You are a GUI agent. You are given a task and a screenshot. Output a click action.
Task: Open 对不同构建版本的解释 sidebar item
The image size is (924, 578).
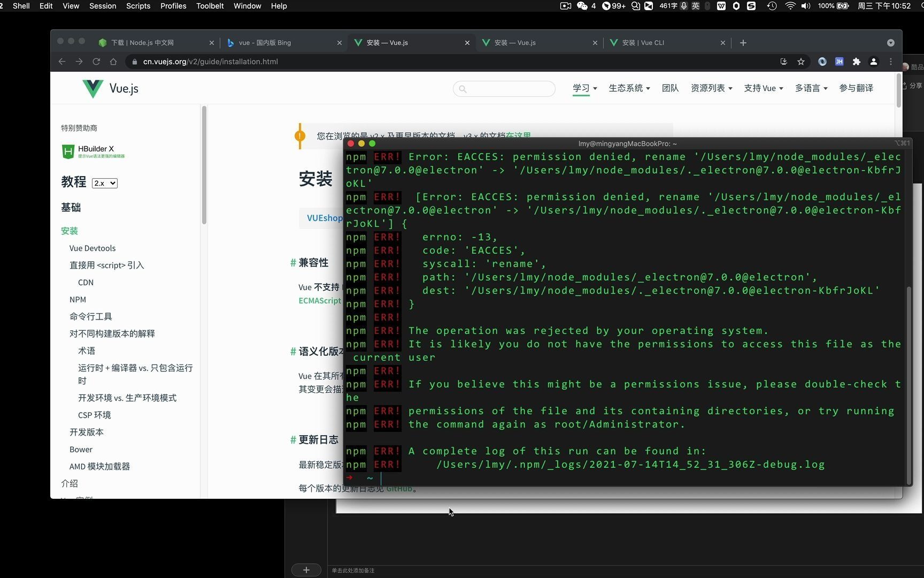click(112, 334)
